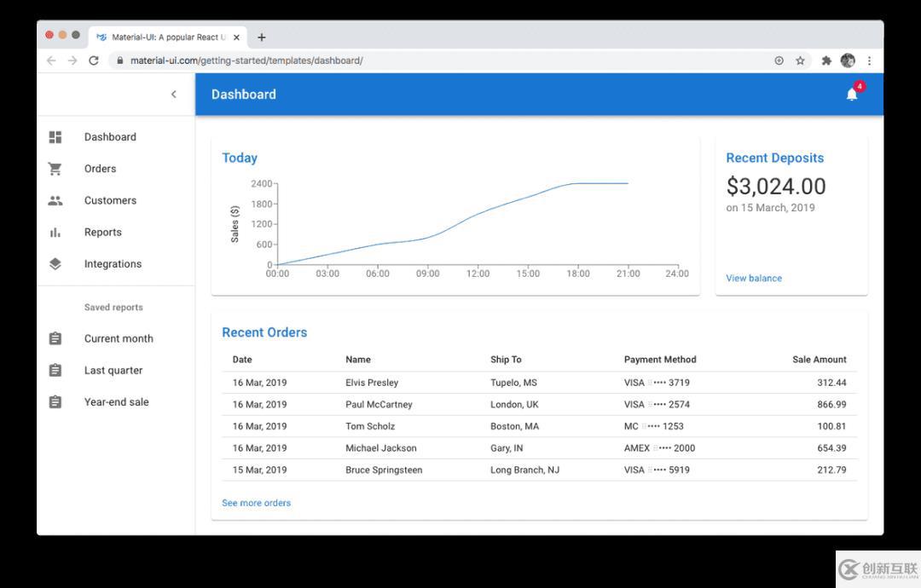Go forward with the browser forward arrow
This screenshot has height=588, width=921.
pos(72,61)
